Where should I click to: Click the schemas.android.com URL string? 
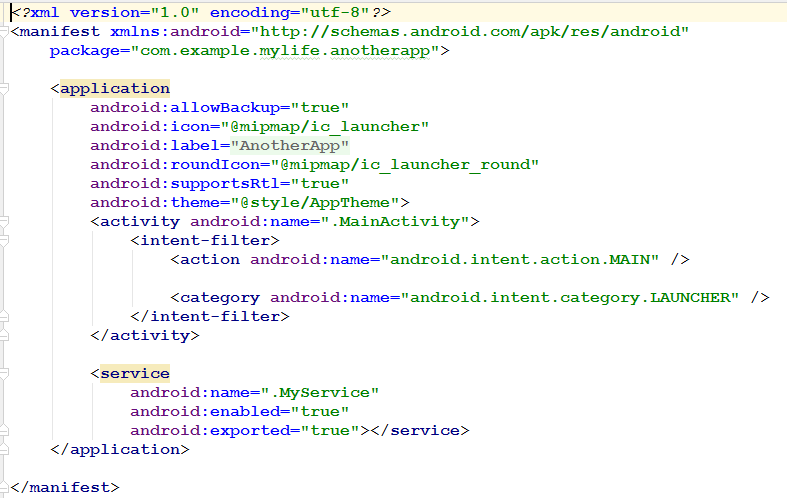(469, 32)
